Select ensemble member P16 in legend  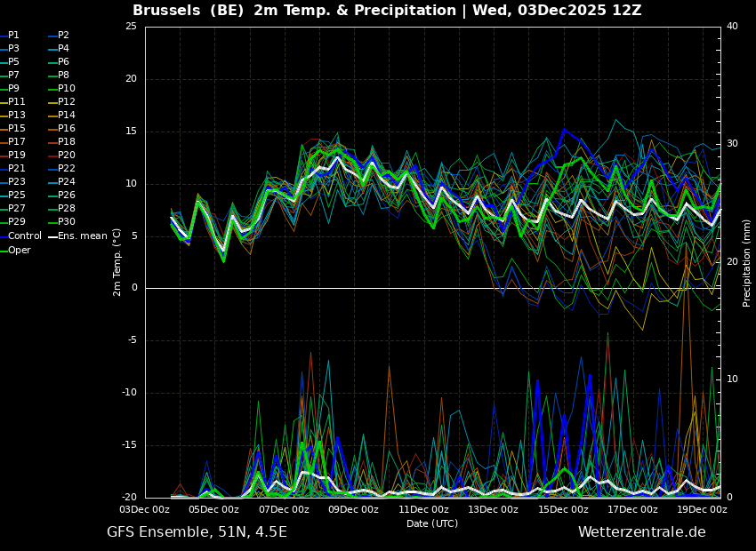coord(62,129)
